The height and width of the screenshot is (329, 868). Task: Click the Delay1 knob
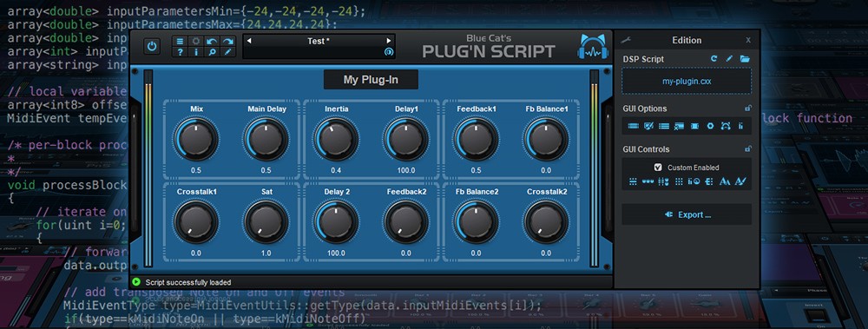[x=406, y=140]
